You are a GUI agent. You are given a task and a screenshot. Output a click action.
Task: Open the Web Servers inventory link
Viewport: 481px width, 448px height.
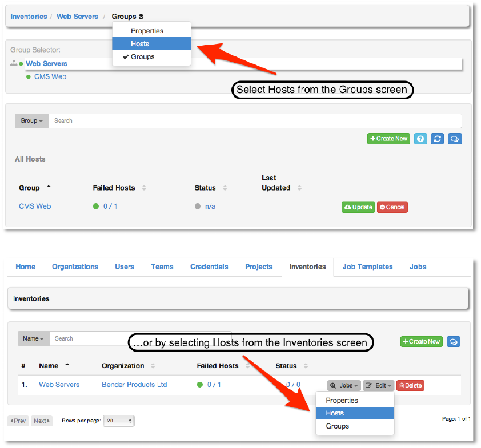pyautogui.click(x=59, y=385)
